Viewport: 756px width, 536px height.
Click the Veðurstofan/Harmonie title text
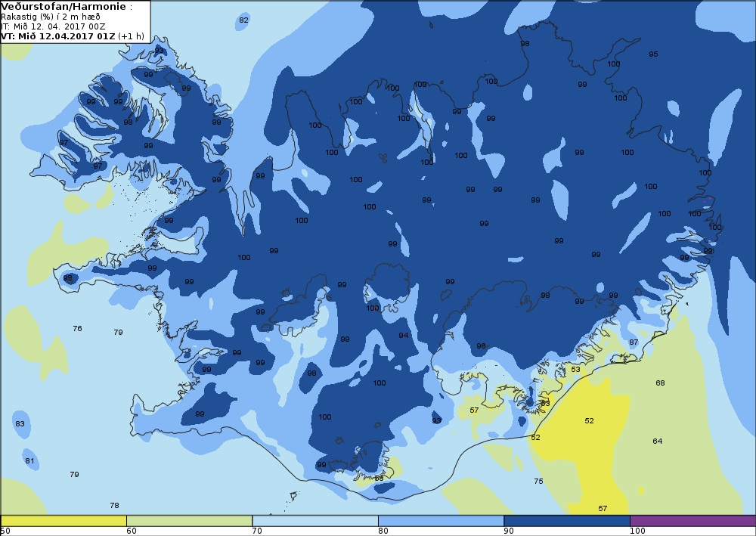[64, 7]
